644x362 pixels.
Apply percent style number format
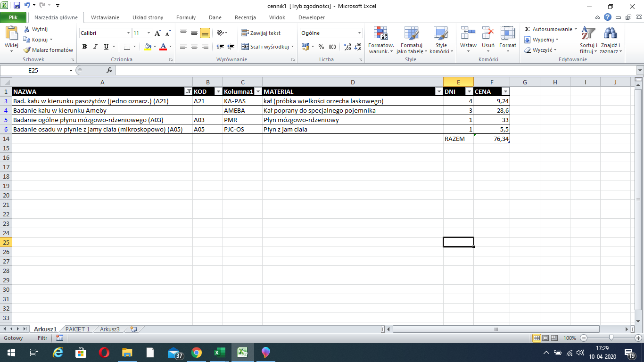[322, 47]
